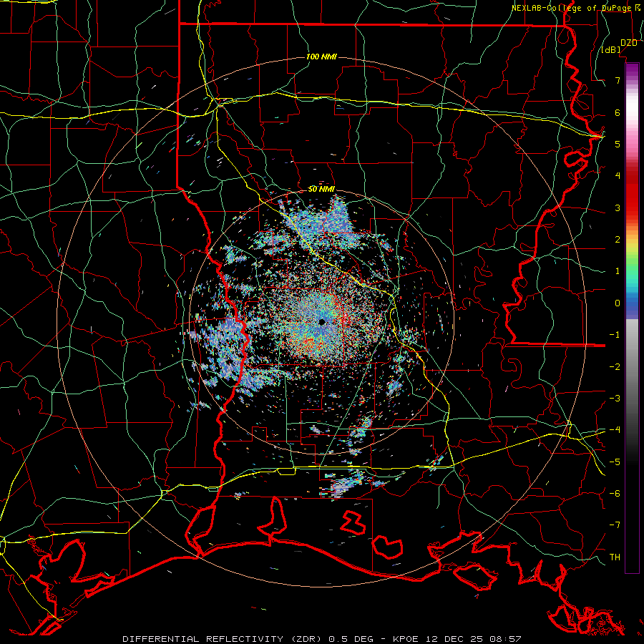Click the "7" tick on the color scale
Viewport: 644px width, 644px height.
618,80
